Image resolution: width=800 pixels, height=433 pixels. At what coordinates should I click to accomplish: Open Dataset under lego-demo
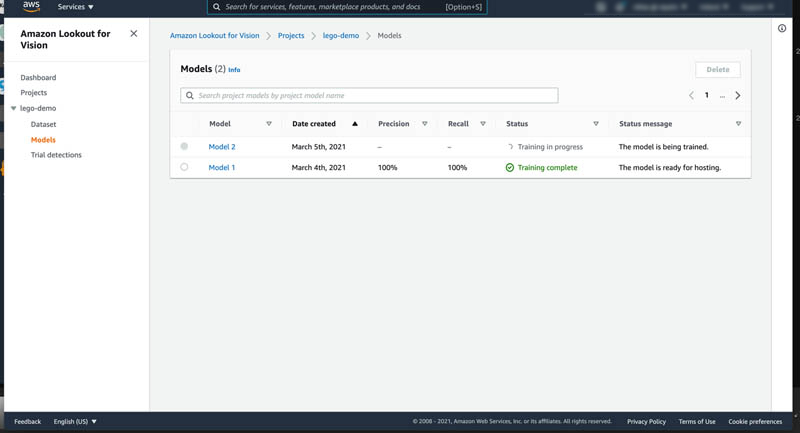tap(43, 124)
